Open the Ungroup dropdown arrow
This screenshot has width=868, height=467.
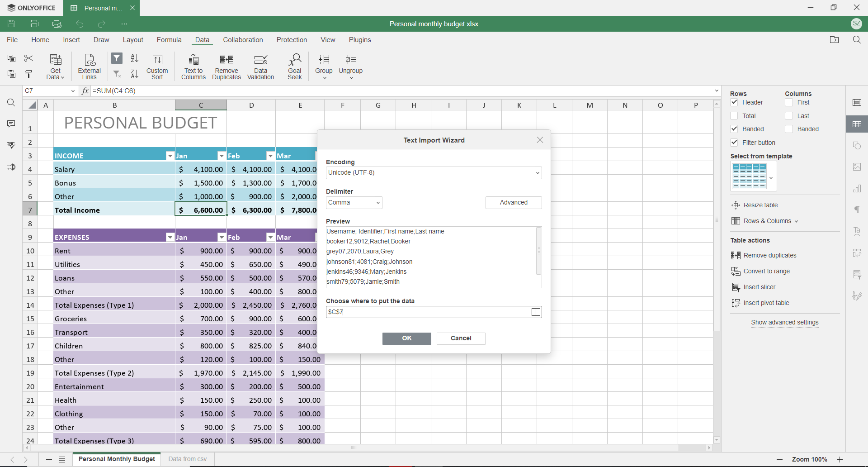pyautogui.click(x=351, y=78)
